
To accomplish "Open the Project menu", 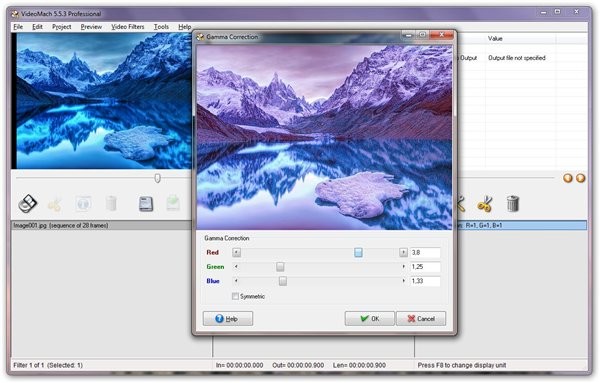I will click(x=62, y=27).
